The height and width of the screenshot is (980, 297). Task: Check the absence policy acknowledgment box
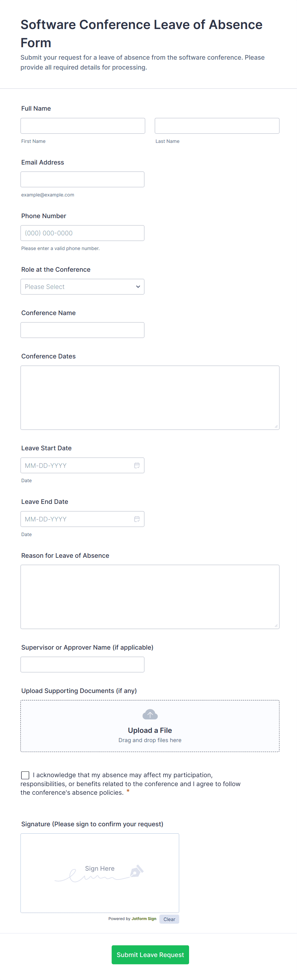[25, 775]
